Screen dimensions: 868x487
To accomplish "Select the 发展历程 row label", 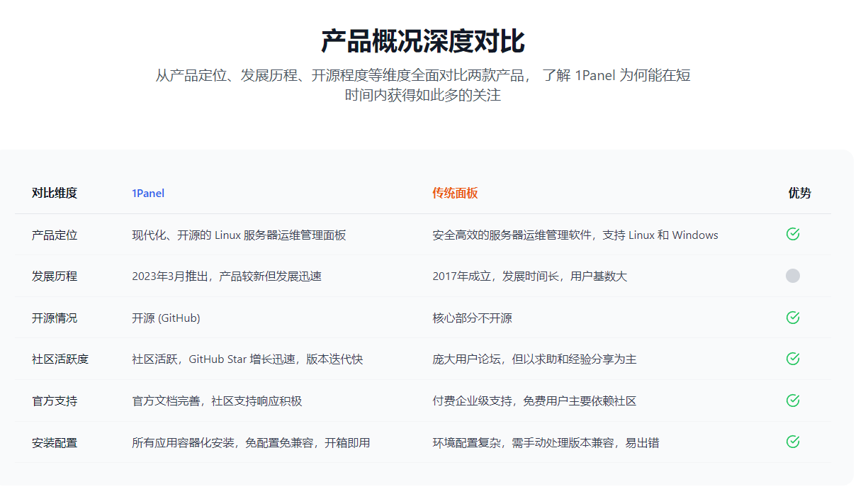I will [55, 276].
